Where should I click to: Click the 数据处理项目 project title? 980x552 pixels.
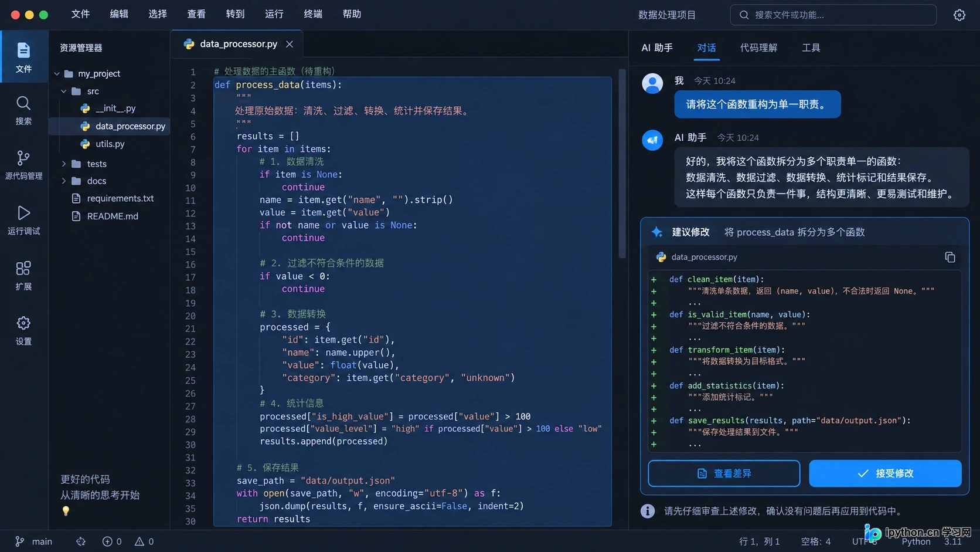[667, 15]
